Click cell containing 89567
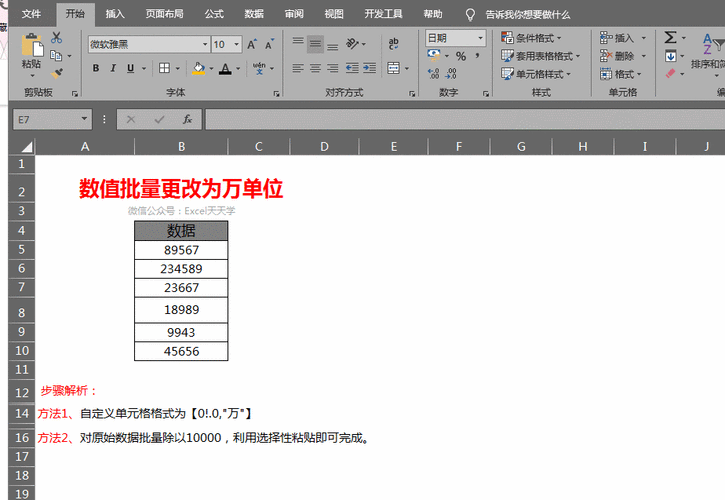This screenshot has height=500, width=725. 181,250
